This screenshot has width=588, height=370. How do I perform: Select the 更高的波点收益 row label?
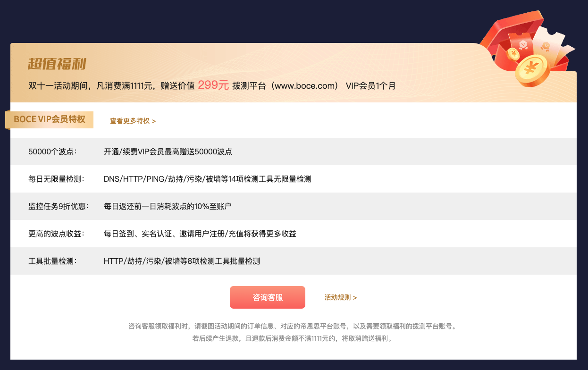(x=56, y=234)
